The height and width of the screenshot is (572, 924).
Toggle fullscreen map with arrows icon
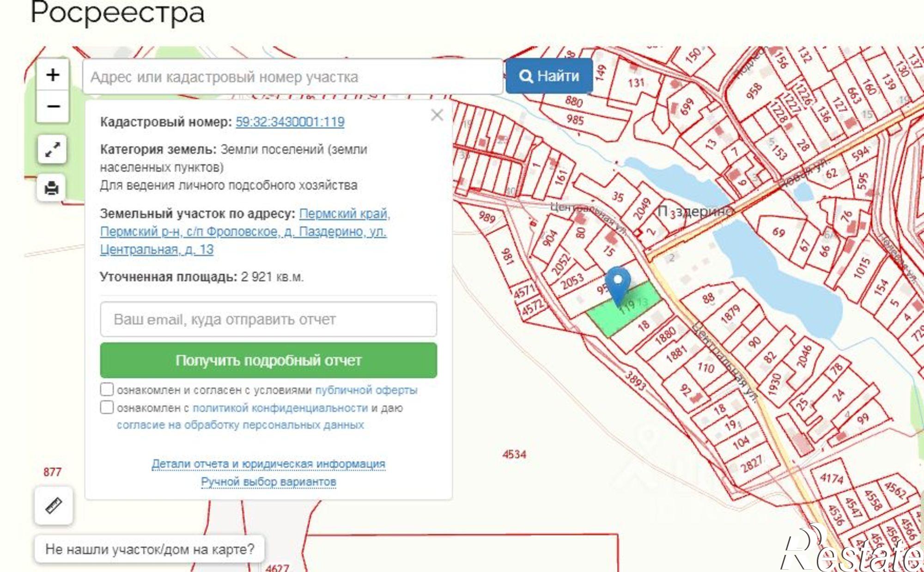click(x=52, y=150)
